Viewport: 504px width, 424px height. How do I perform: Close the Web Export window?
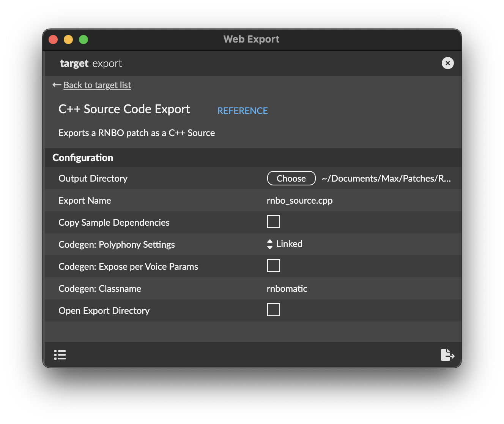pyautogui.click(x=53, y=40)
